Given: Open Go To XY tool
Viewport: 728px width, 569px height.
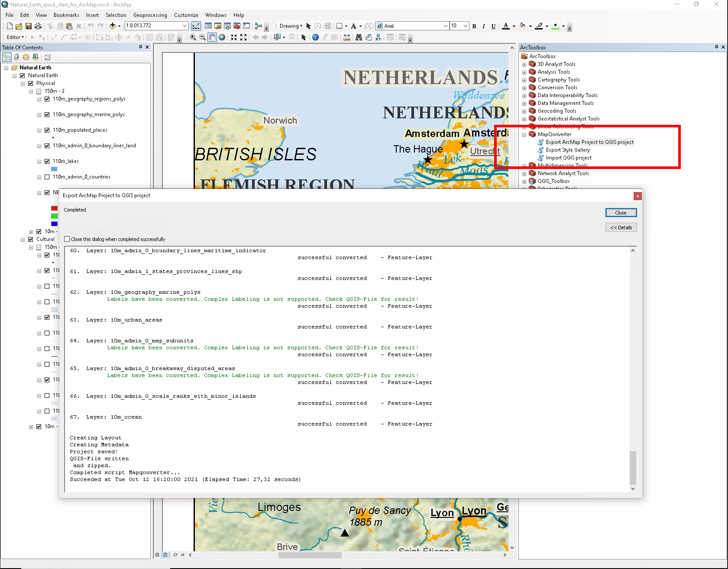Looking at the screenshot, I should [x=378, y=37].
